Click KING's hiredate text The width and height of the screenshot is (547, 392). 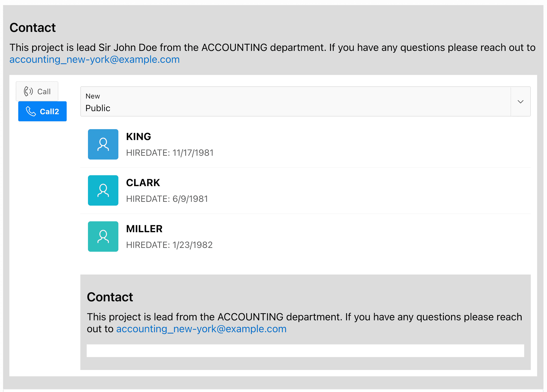[170, 152]
